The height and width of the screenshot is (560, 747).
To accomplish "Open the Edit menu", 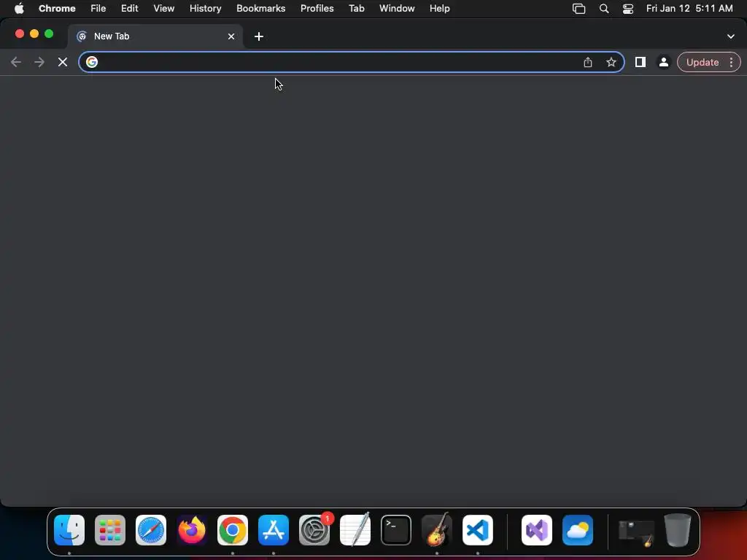I will tap(130, 9).
